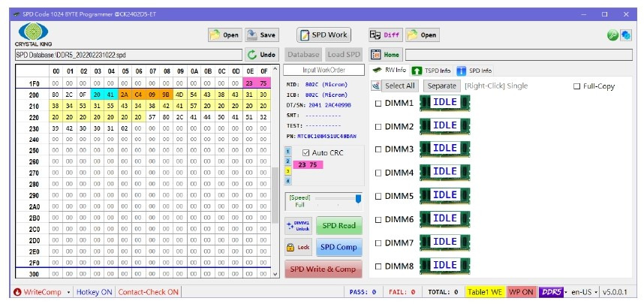Click the Select All icon in RW Info

click(x=375, y=86)
